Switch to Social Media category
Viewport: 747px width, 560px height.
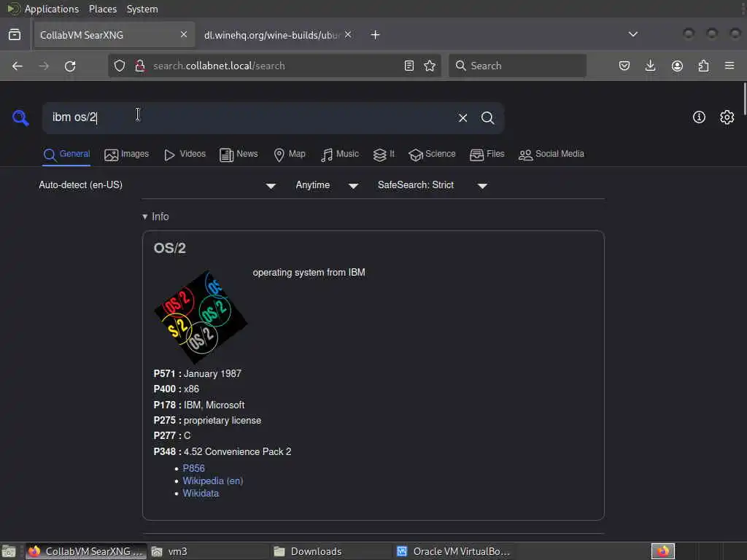click(551, 155)
